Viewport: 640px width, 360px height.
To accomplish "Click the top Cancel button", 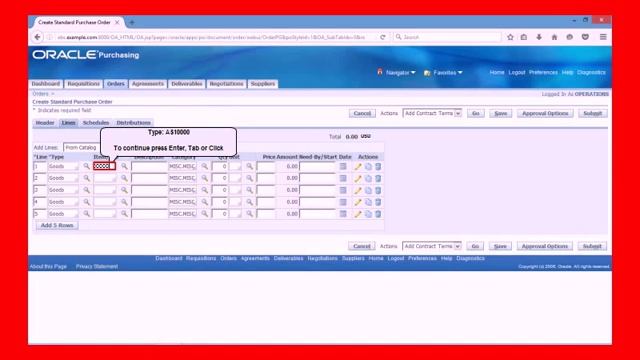I will point(362,113).
